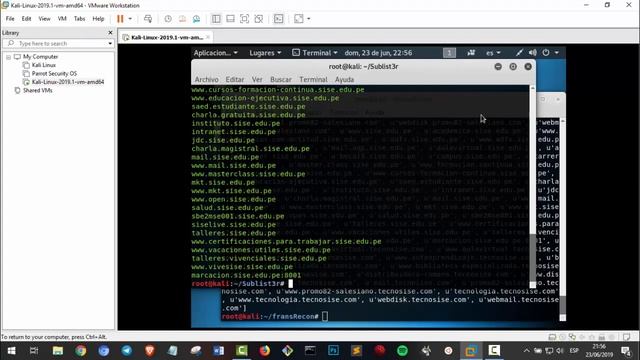Open VMware File menu
The width and height of the screenshot is (640, 360).
10,19
